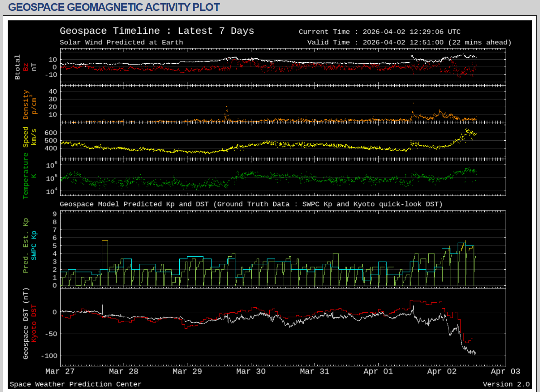The height and width of the screenshot is (392, 540).
Task: Click the cyan SWPC Kp axis label
Action: tap(34, 245)
